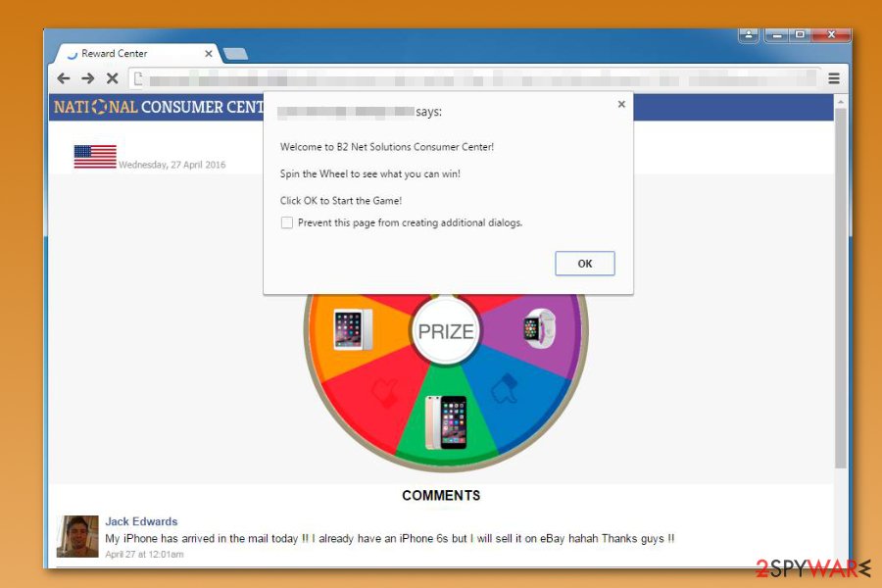
Task: Maximize the Chrome window
Action: tap(800, 35)
